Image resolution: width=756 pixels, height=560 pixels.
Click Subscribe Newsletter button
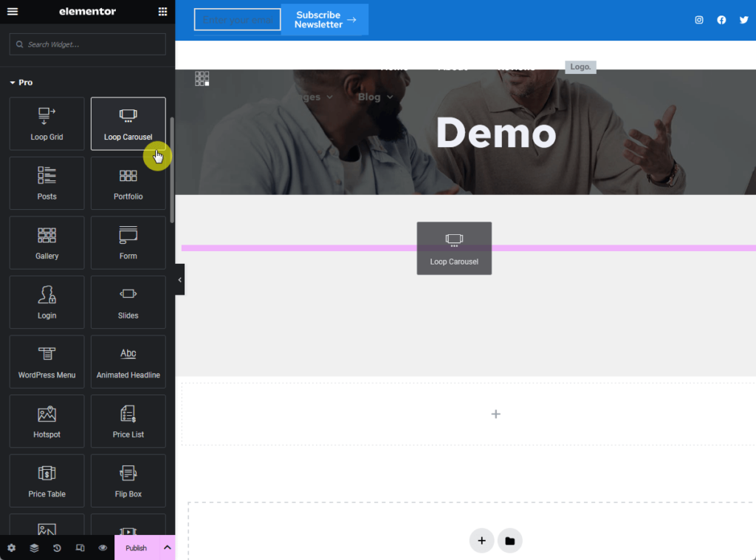[x=325, y=20]
